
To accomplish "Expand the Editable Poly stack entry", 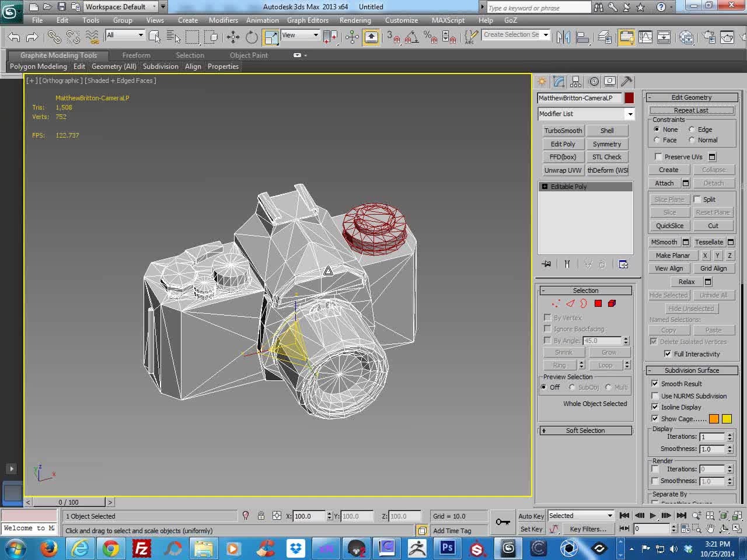I will point(544,187).
